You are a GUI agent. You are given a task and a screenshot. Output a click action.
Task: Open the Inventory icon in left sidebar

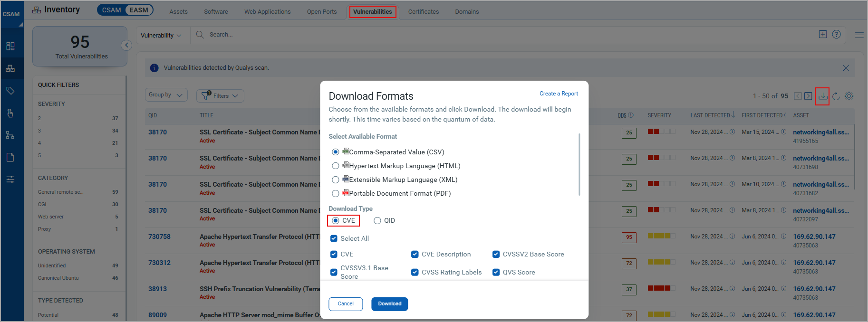tap(10, 68)
